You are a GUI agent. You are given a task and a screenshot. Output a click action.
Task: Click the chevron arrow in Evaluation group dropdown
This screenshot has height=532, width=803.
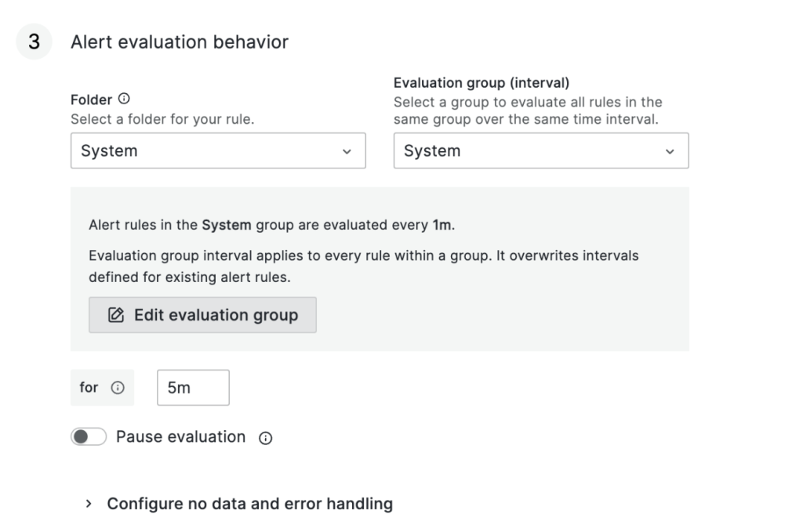coord(670,152)
